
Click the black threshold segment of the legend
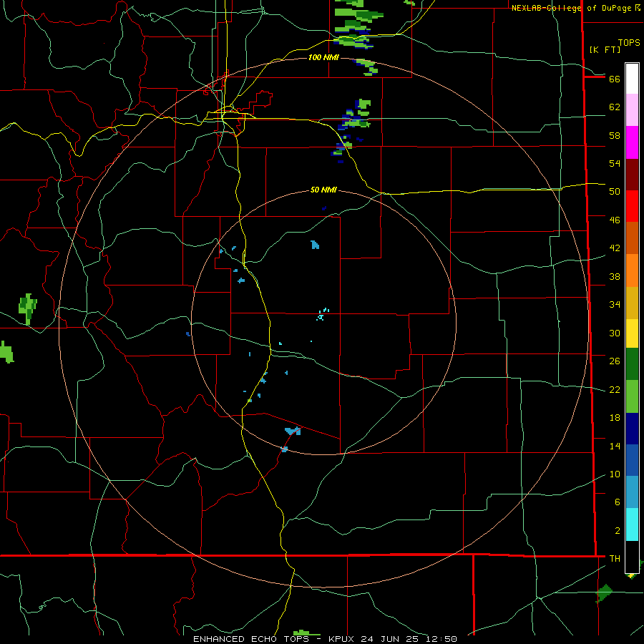[632, 557]
